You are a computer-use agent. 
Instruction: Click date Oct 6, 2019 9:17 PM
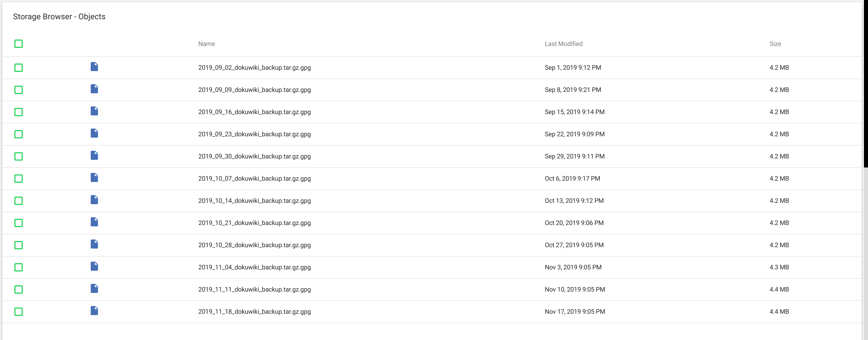pyautogui.click(x=572, y=179)
